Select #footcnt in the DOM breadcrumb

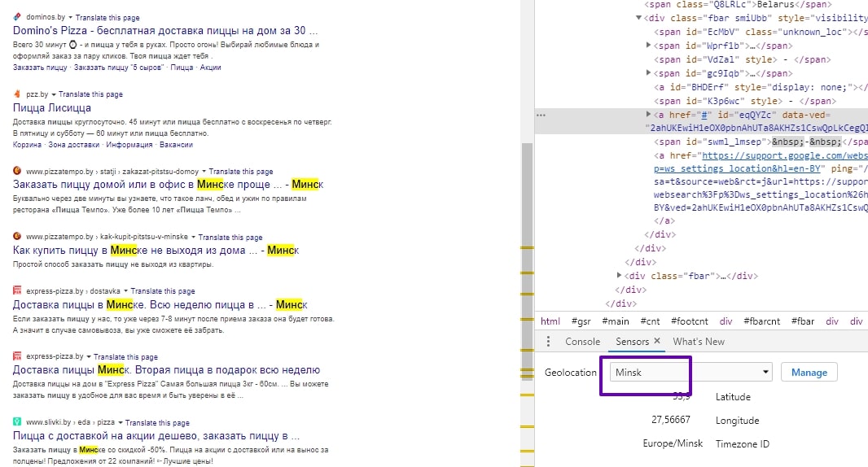689,321
